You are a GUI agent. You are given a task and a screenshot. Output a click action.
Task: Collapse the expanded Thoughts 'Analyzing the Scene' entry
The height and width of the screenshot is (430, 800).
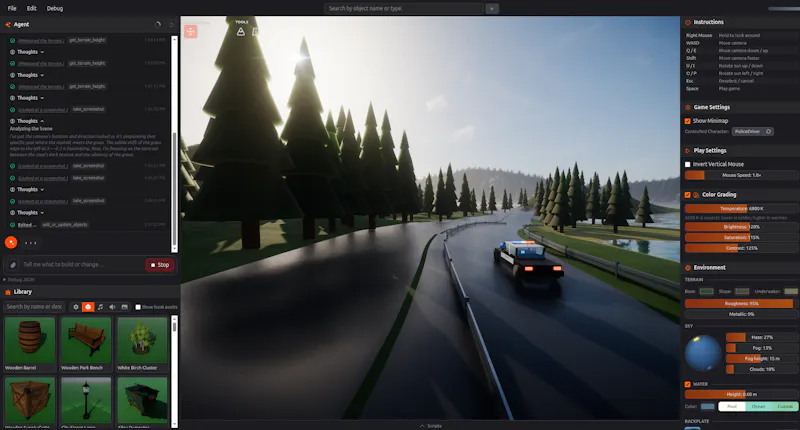[x=28, y=121]
